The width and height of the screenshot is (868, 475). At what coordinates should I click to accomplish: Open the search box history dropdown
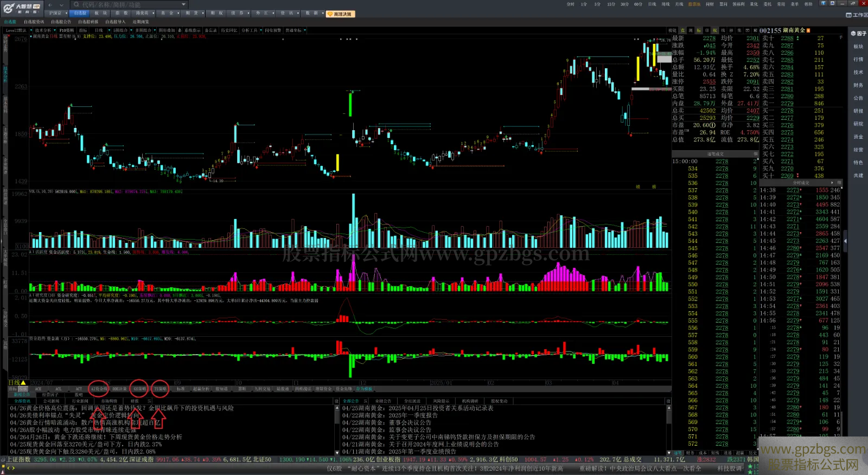184,5
